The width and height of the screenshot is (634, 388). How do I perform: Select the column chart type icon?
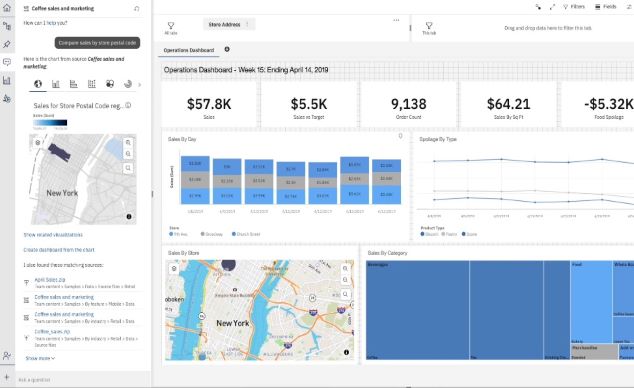pyautogui.click(x=56, y=84)
